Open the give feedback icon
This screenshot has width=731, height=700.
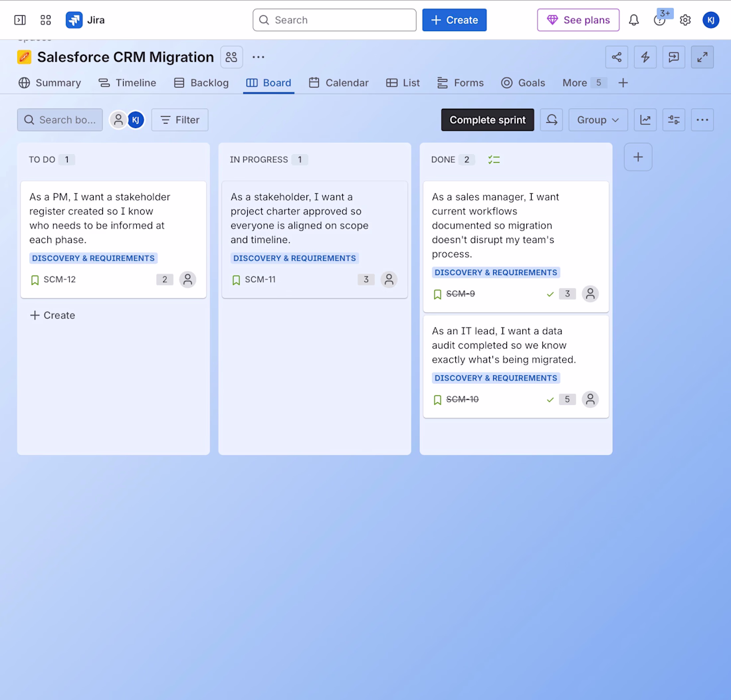click(x=674, y=57)
